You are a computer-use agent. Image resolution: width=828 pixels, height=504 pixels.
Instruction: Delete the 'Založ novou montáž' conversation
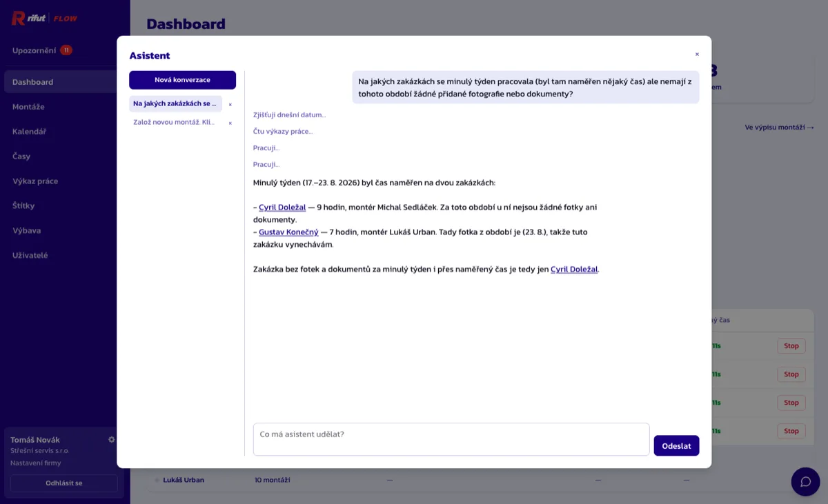[x=230, y=123]
